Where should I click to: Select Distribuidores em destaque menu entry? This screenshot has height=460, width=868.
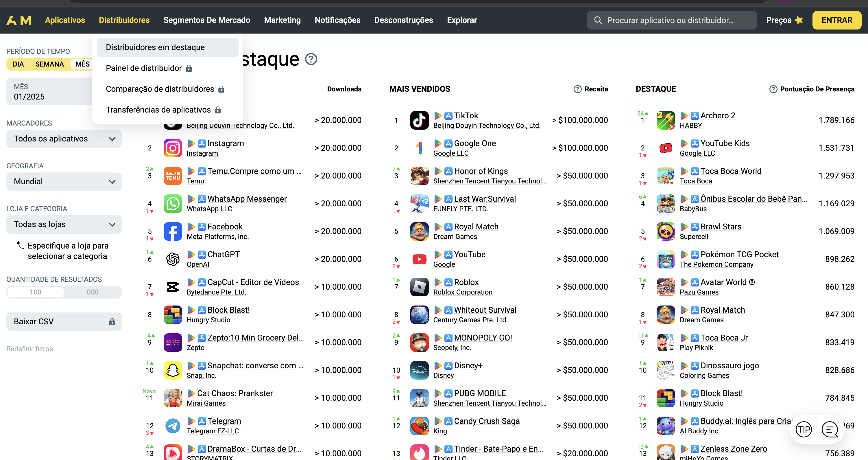pyautogui.click(x=167, y=47)
